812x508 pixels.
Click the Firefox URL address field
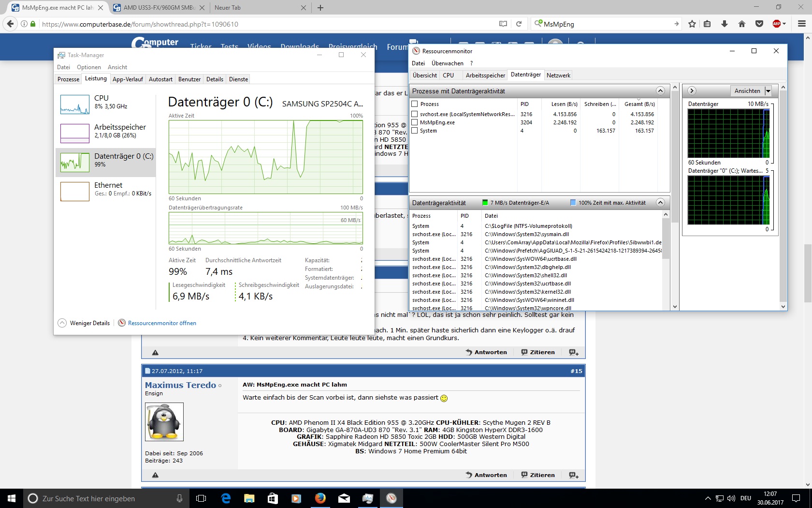(268, 24)
